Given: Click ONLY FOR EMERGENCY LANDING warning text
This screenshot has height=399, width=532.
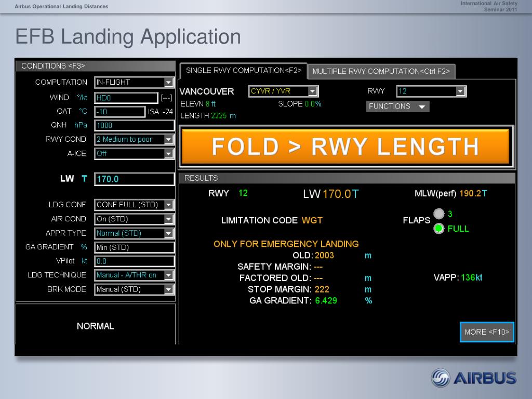Looking at the screenshot, I should [x=286, y=244].
